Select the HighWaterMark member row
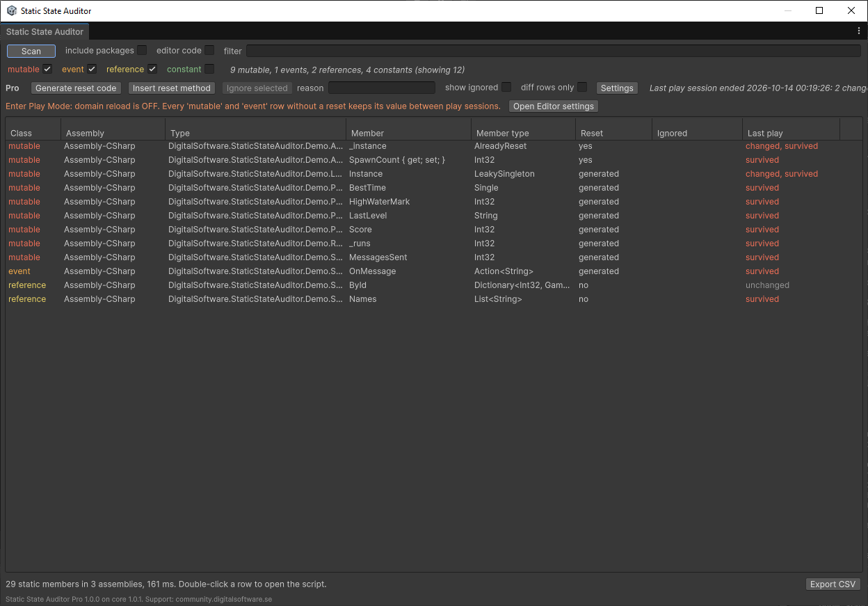Screen dimensions: 868x606 pyautogui.click(x=434, y=202)
